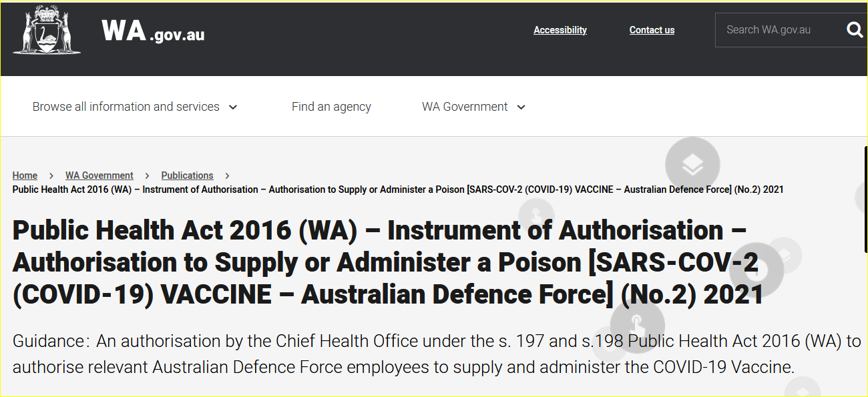Click chevron beside Browse all information and services

click(x=233, y=107)
